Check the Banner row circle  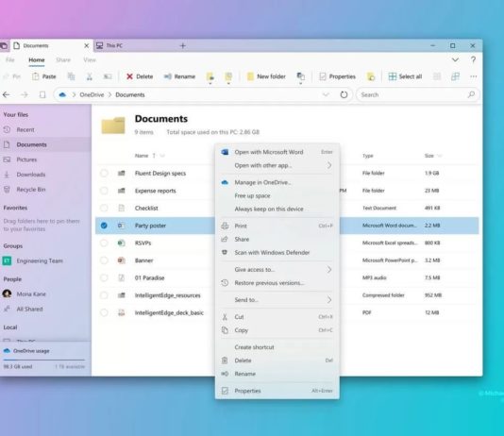pyautogui.click(x=104, y=260)
